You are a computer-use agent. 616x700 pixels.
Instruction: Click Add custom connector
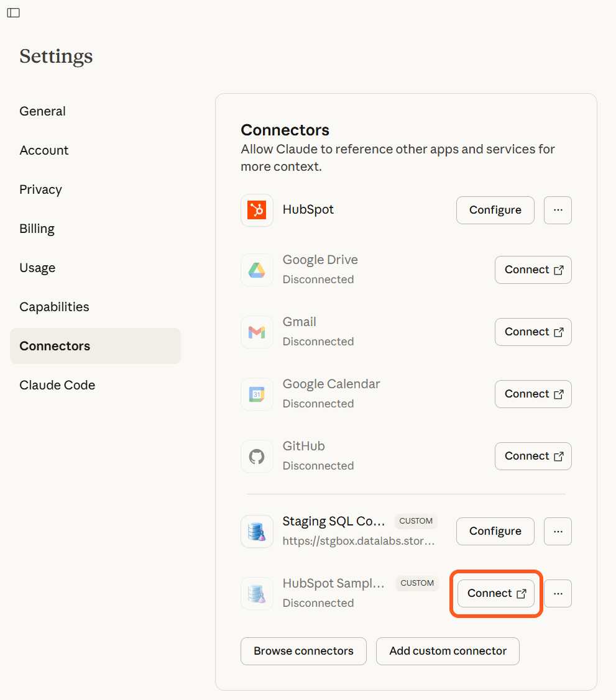tap(448, 651)
